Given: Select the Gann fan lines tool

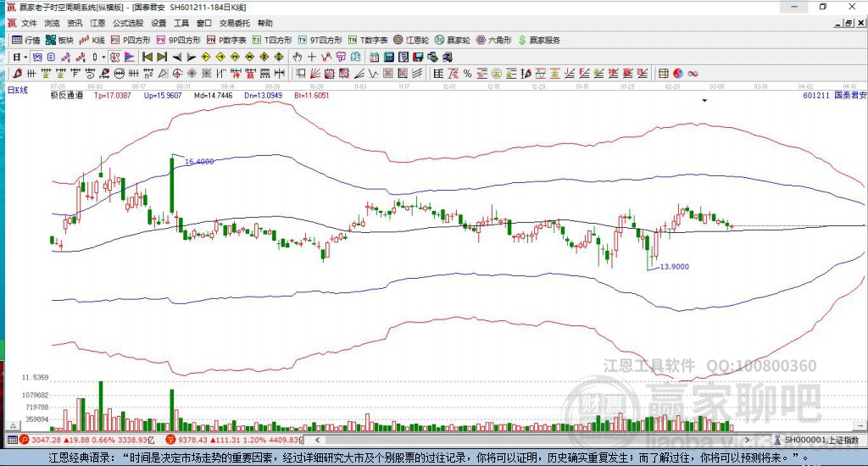Looking at the screenshot, I should pos(315,73).
